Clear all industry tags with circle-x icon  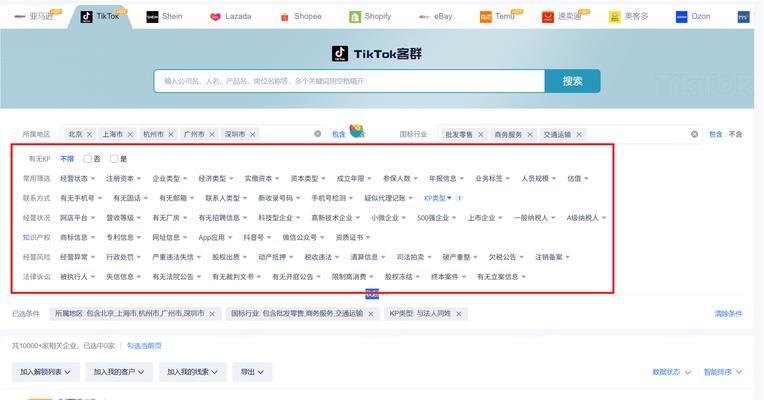click(x=694, y=134)
